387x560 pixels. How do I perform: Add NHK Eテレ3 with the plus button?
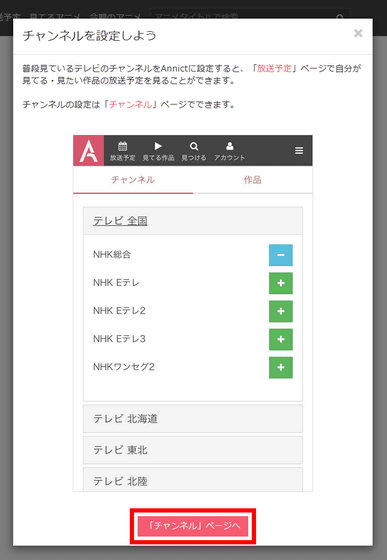tap(281, 339)
